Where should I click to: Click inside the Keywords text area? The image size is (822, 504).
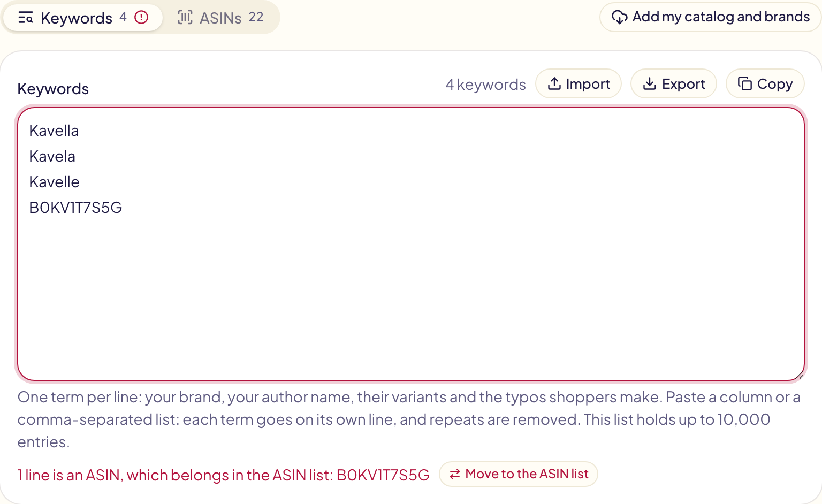coord(411,244)
